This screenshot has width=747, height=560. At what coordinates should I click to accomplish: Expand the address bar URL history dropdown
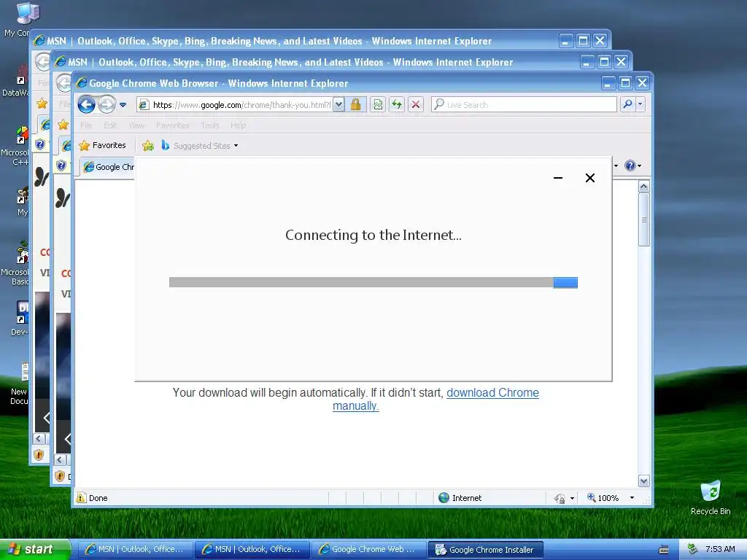(x=338, y=105)
